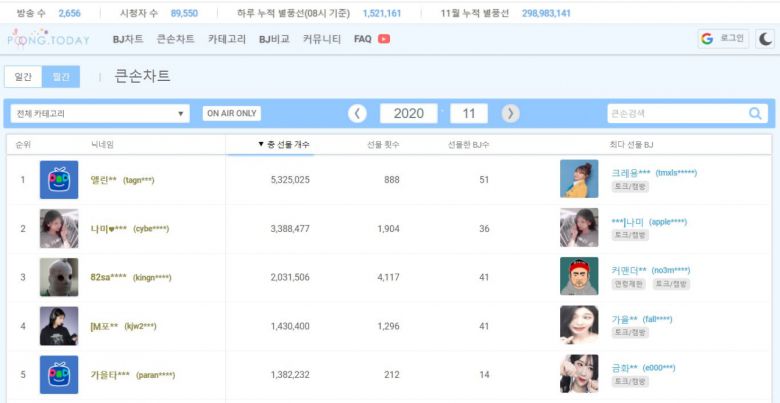
Task: Click the PPONG.TODAY logo
Action: 48,39
